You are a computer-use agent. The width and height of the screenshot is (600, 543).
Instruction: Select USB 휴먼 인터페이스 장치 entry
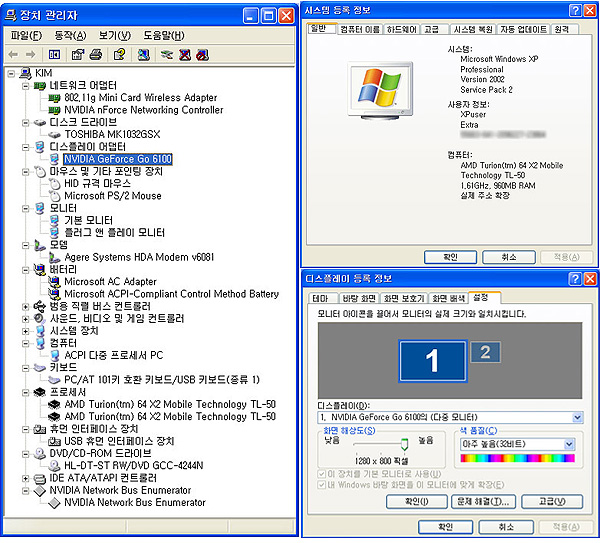coord(119,441)
